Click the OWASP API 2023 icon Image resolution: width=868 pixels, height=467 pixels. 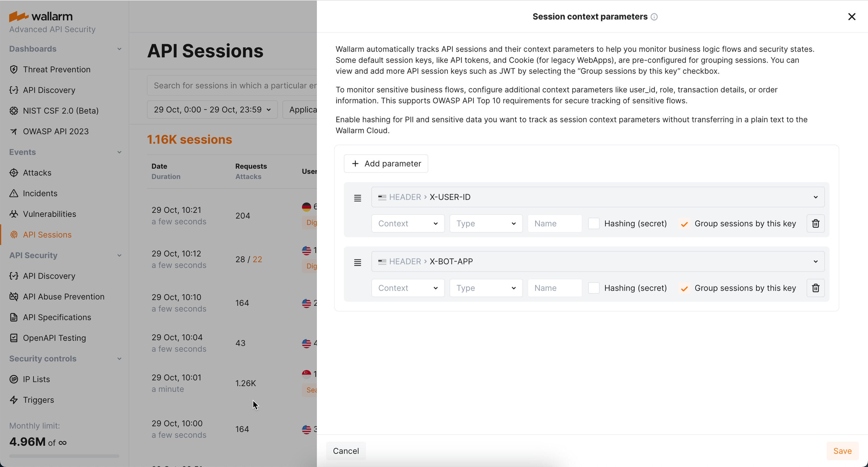tap(13, 131)
